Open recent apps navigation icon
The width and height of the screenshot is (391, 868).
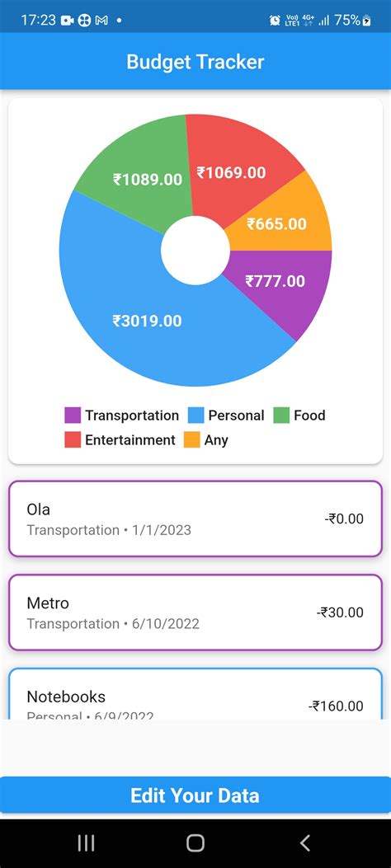86,842
